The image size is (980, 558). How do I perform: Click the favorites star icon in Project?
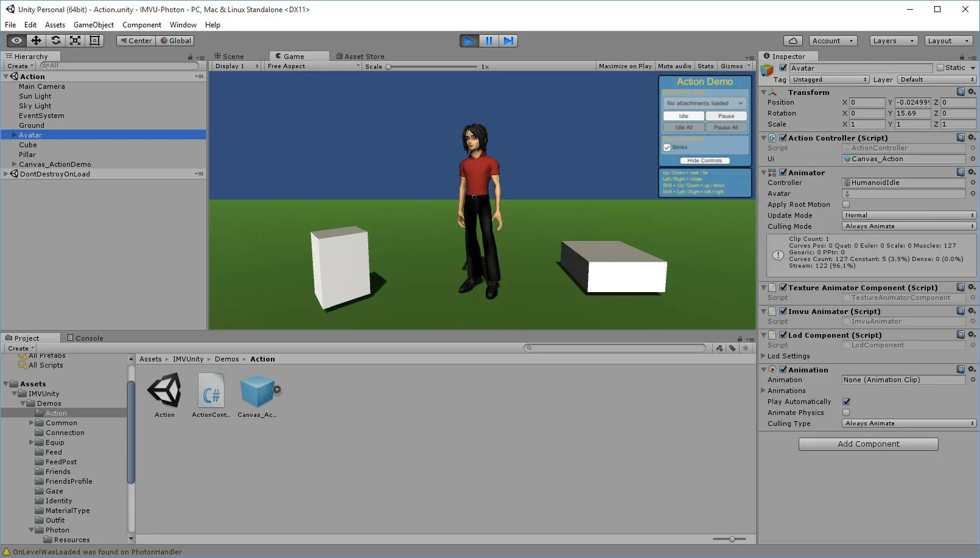[x=745, y=348]
